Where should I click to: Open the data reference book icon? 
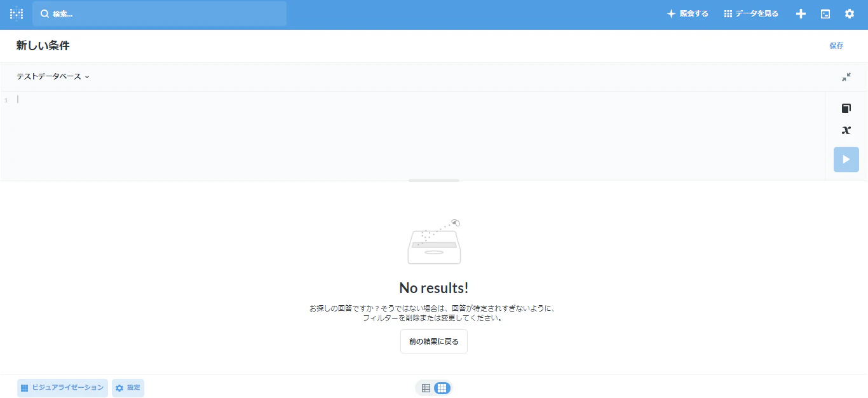(846, 108)
